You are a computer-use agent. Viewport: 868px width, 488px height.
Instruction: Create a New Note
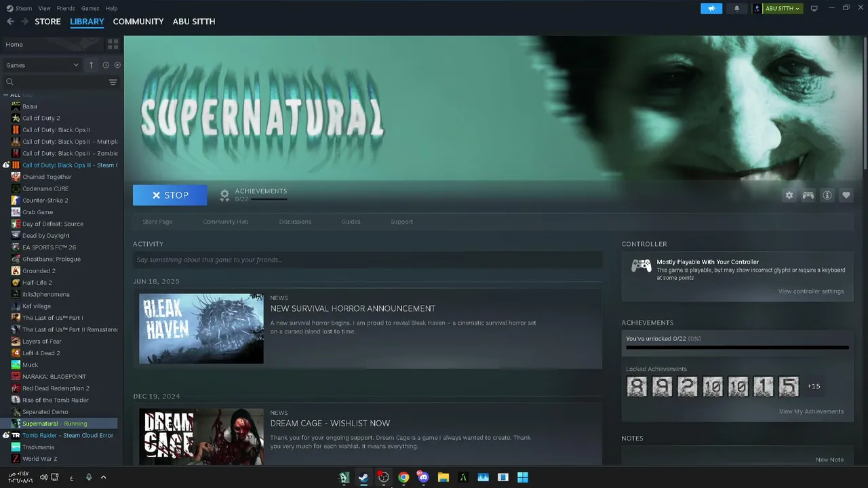click(830, 460)
